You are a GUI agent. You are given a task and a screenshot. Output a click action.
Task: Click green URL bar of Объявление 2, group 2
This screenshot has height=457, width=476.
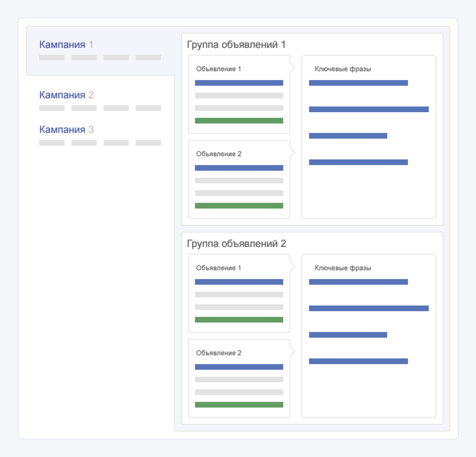pos(239,405)
